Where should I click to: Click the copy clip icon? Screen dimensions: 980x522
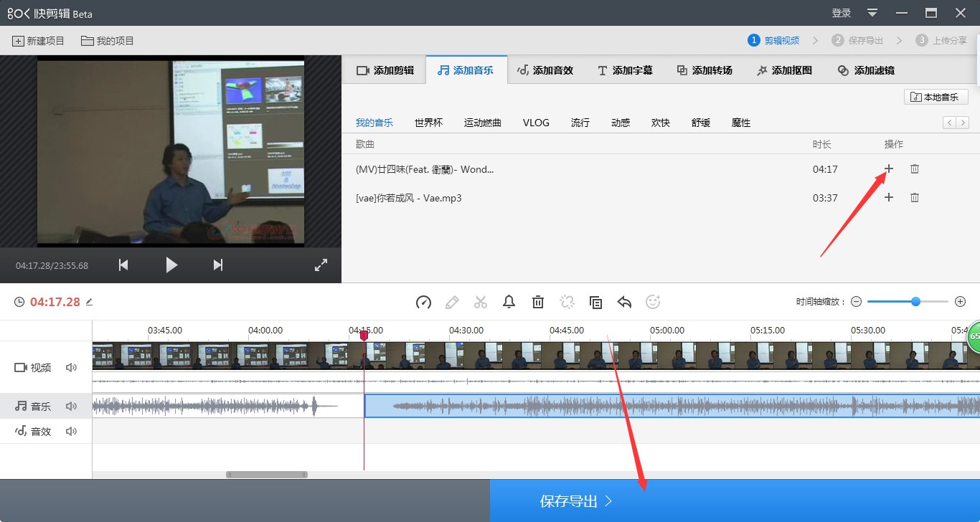(595, 302)
